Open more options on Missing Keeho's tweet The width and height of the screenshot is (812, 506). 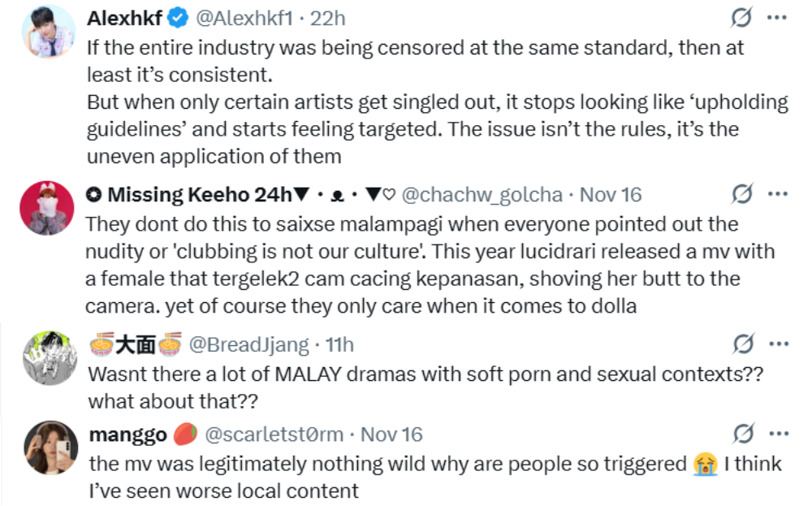tap(778, 194)
